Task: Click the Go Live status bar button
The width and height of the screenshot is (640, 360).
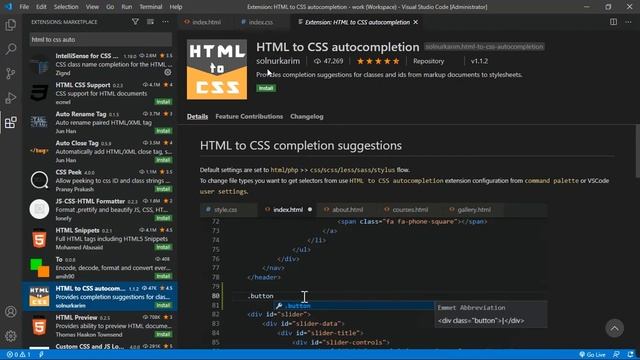Action: (x=592, y=355)
